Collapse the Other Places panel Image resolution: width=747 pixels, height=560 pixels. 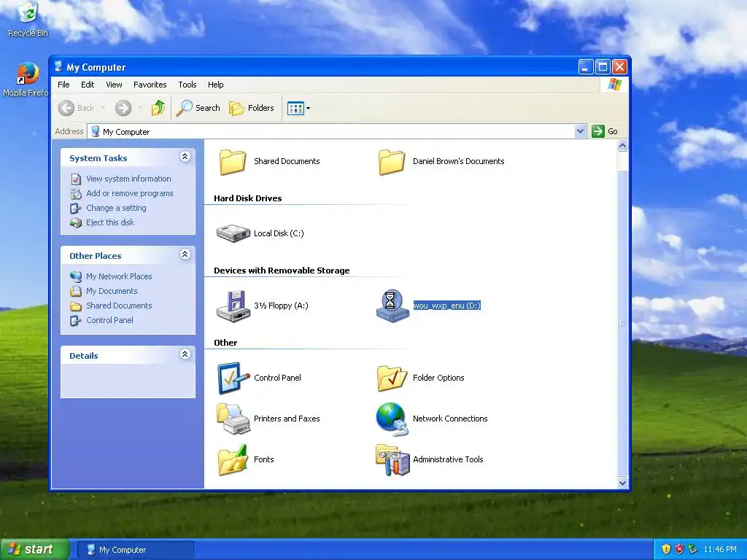[x=185, y=254]
